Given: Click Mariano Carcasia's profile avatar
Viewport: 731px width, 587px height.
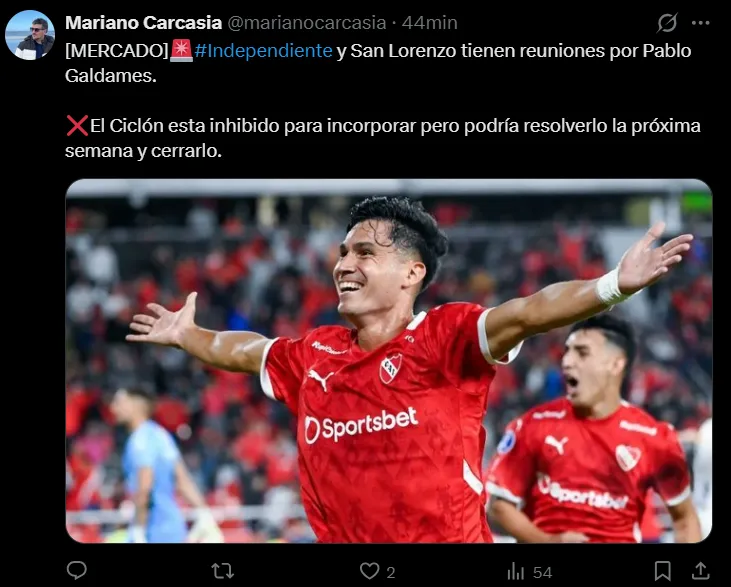Looking at the screenshot, I should click(x=30, y=35).
